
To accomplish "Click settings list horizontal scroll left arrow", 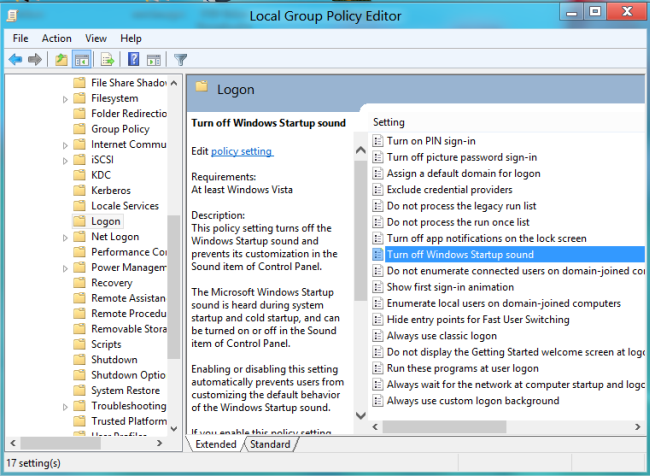I will [375, 427].
